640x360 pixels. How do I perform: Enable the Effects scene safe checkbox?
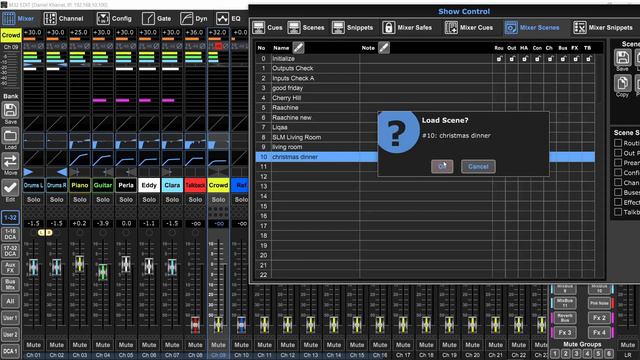click(618, 202)
